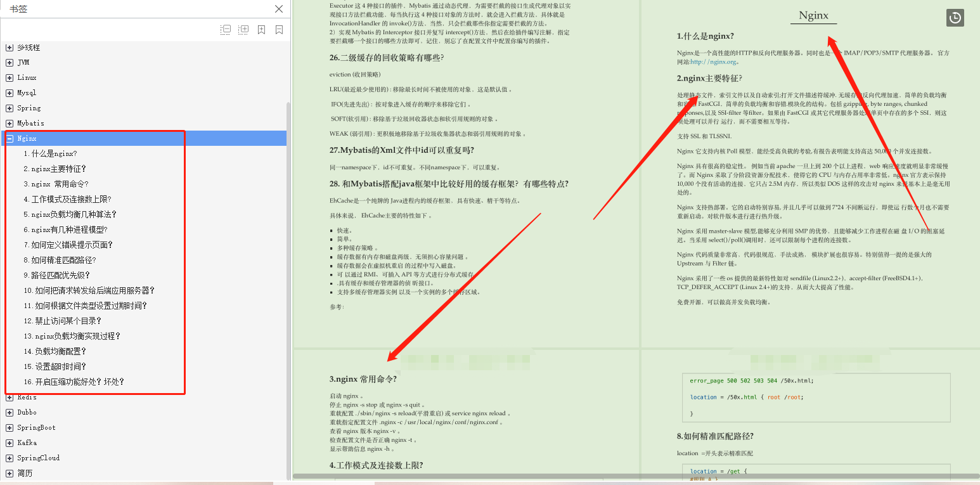
Task: Open bookmark 13.nginx负载均衡实现过程?
Action: (x=72, y=336)
